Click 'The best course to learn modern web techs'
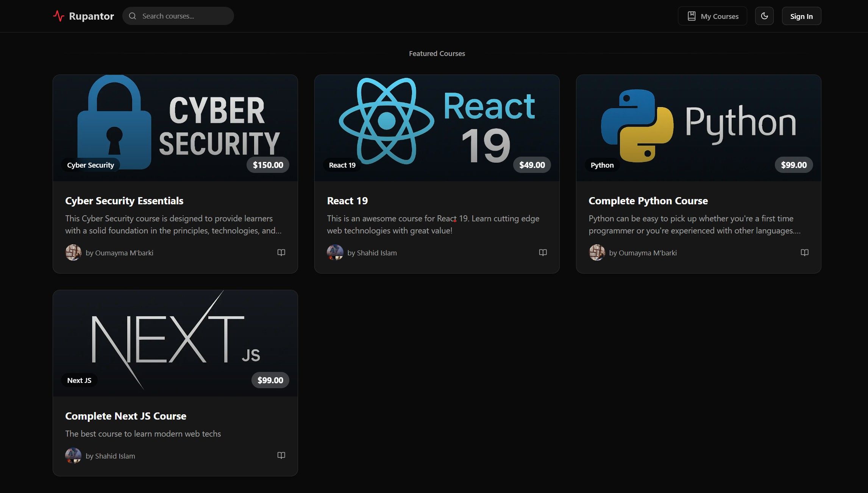This screenshot has height=493, width=868. point(143,434)
